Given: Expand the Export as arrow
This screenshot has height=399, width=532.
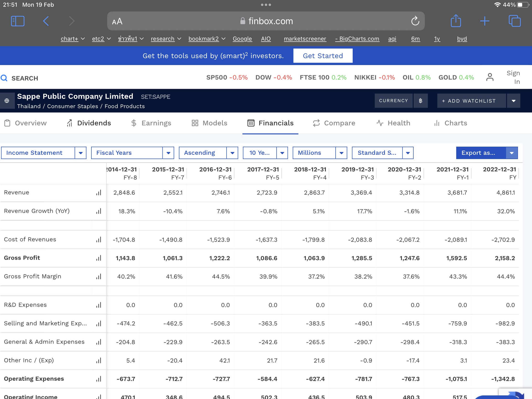Looking at the screenshot, I should [x=512, y=153].
